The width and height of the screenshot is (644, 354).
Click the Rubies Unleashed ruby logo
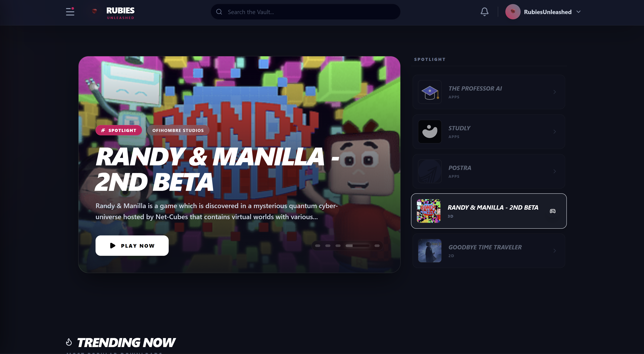pyautogui.click(x=94, y=11)
